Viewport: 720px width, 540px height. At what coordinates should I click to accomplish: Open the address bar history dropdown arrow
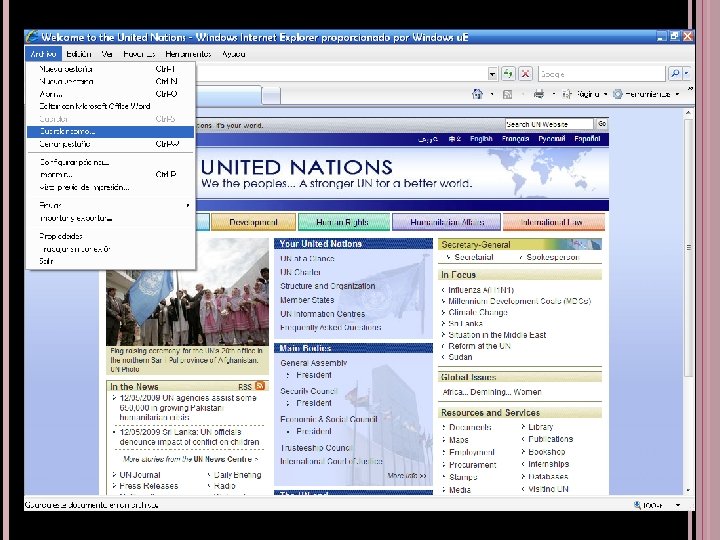pyautogui.click(x=492, y=73)
